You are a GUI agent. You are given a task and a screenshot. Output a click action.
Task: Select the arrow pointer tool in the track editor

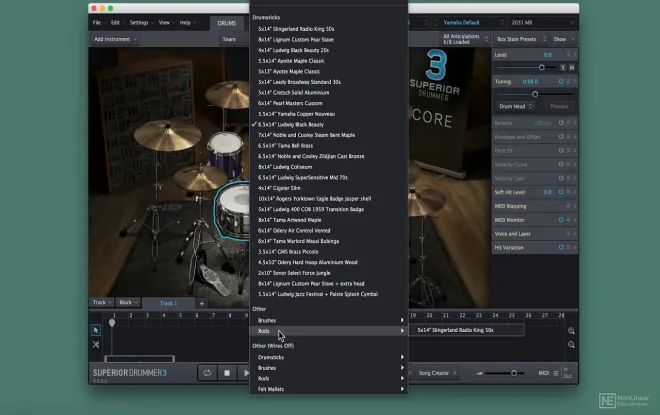click(96, 330)
